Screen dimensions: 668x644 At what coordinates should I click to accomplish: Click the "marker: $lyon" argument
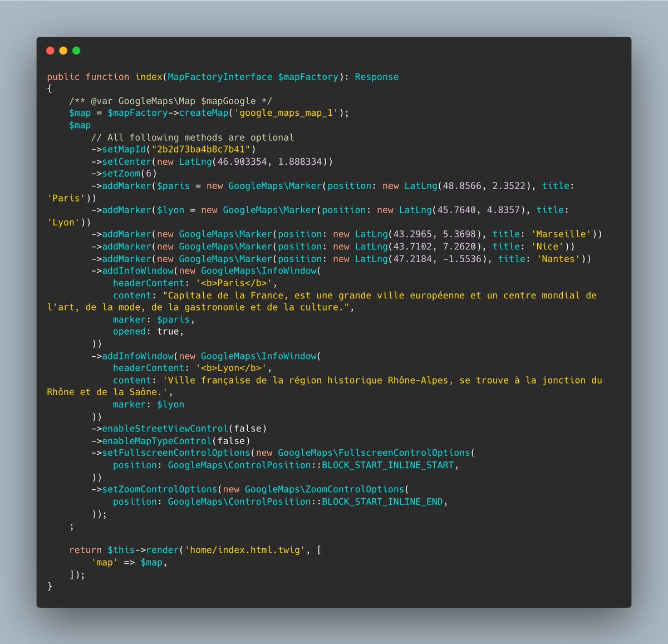pos(149,405)
